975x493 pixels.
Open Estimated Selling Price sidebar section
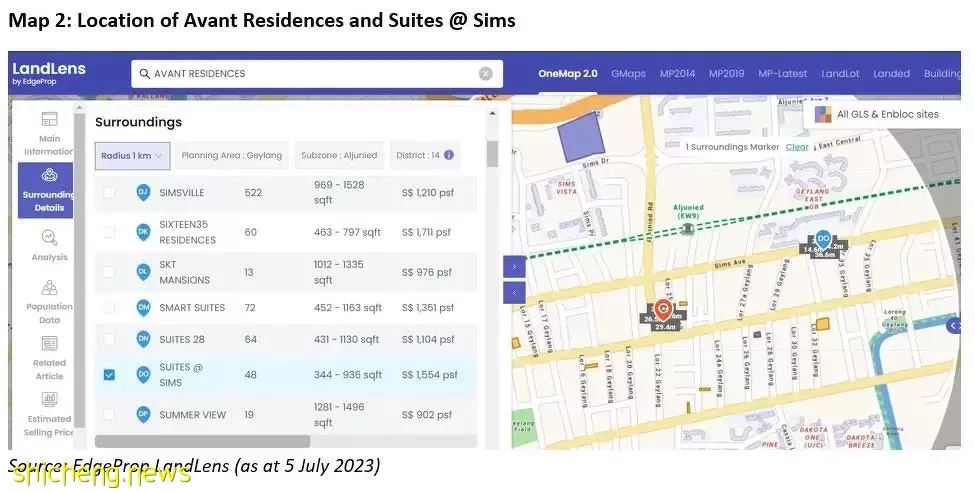pos(49,414)
